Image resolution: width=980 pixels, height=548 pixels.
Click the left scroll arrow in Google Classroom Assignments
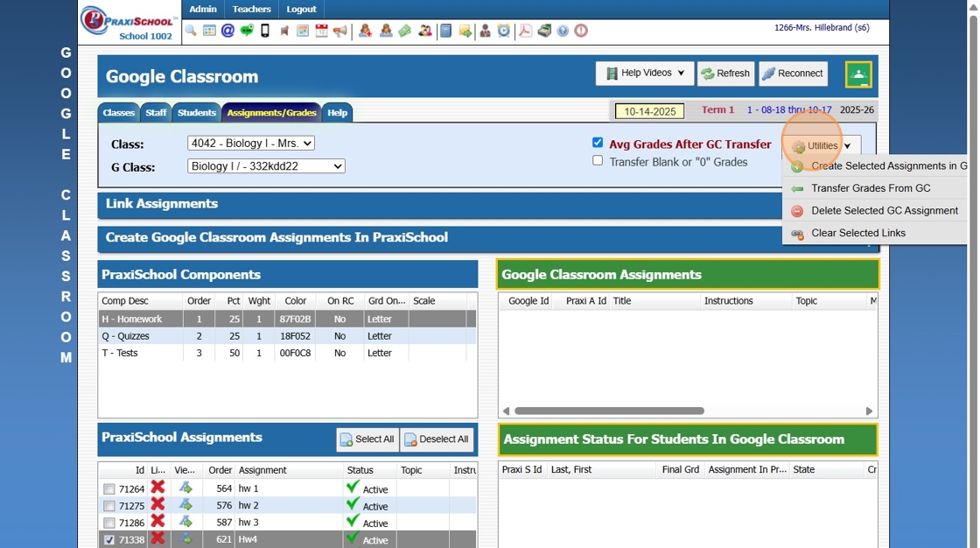[x=507, y=411]
